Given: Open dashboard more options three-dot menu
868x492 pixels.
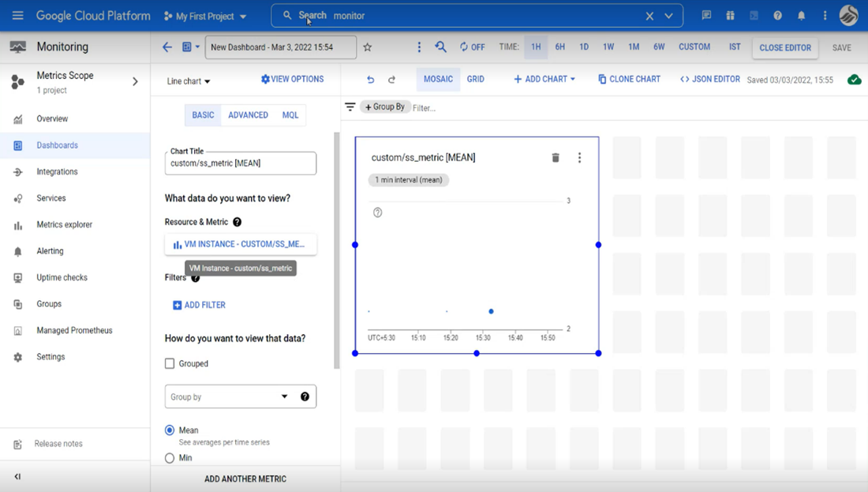Looking at the screenshot, I should click(x=419, y=47).
